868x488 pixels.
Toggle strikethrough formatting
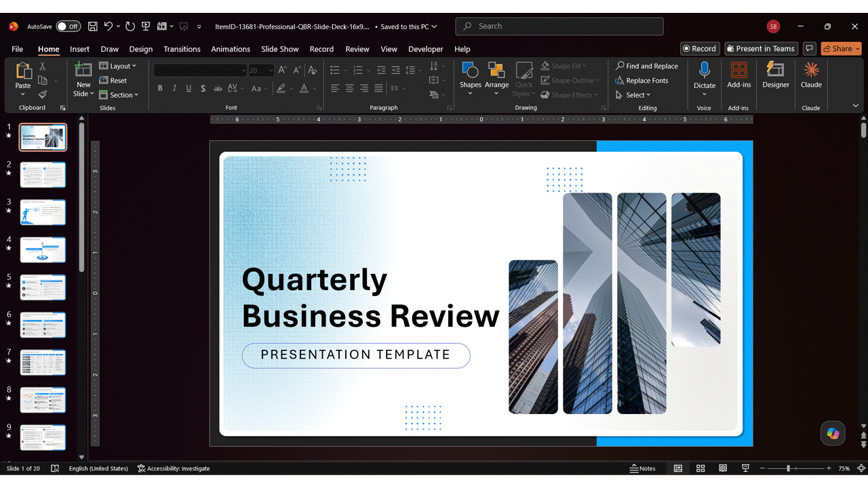(x=218, y=88)
